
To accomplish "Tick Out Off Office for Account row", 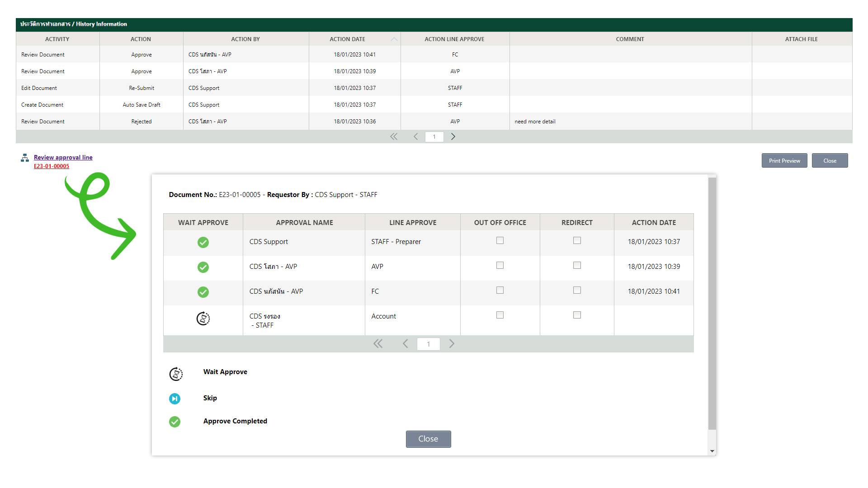I will [x=500, y=315].
